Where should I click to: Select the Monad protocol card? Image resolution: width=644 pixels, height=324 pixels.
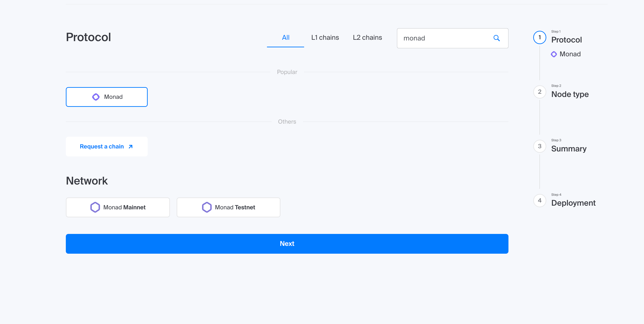tap(106, 97)
